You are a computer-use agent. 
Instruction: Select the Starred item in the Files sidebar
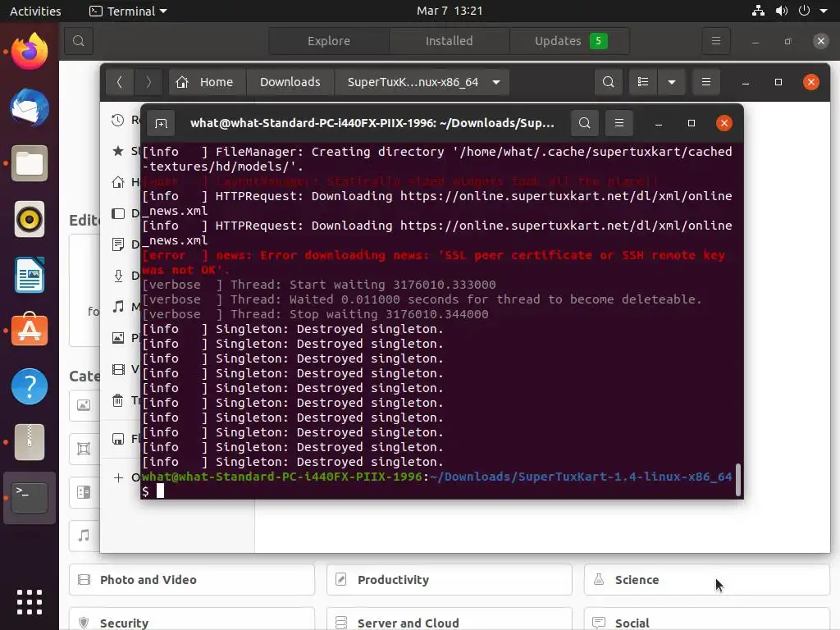[x=121, y=151]
